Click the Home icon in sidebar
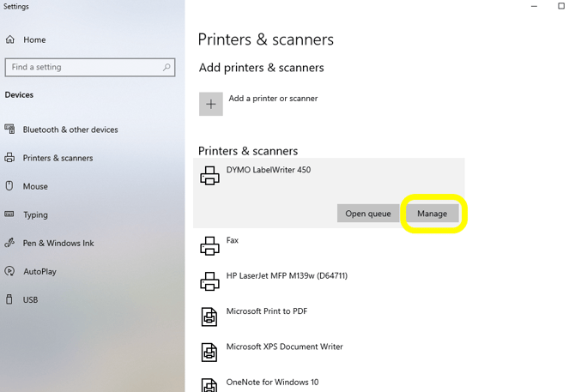Image resolution: width=575 pixels, height=392 pixels. (x=10, y=39)
